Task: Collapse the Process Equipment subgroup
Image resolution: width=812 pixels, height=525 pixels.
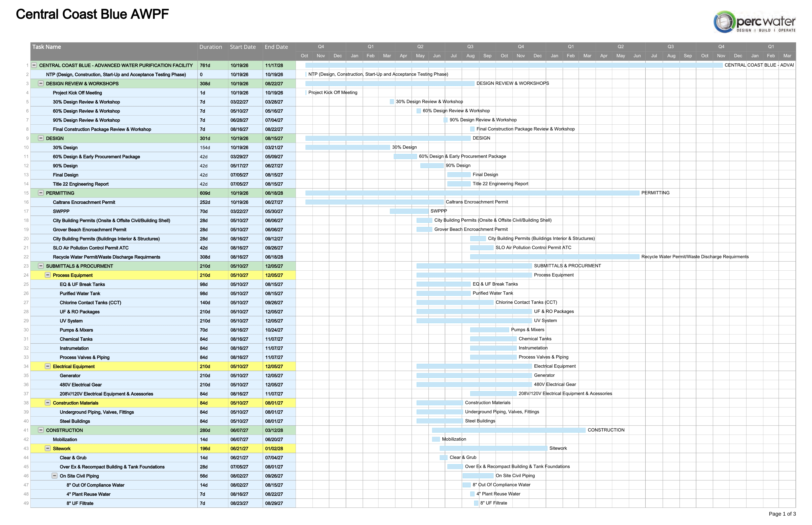Action: pyautogui.click(x=48, y=275)
